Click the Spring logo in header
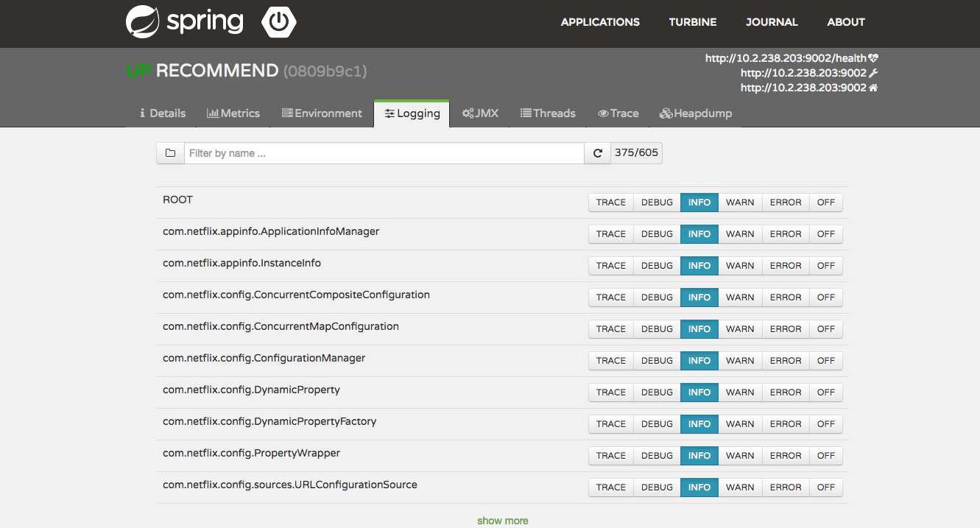Screen dimensions: 980x528 pos(184,21)
